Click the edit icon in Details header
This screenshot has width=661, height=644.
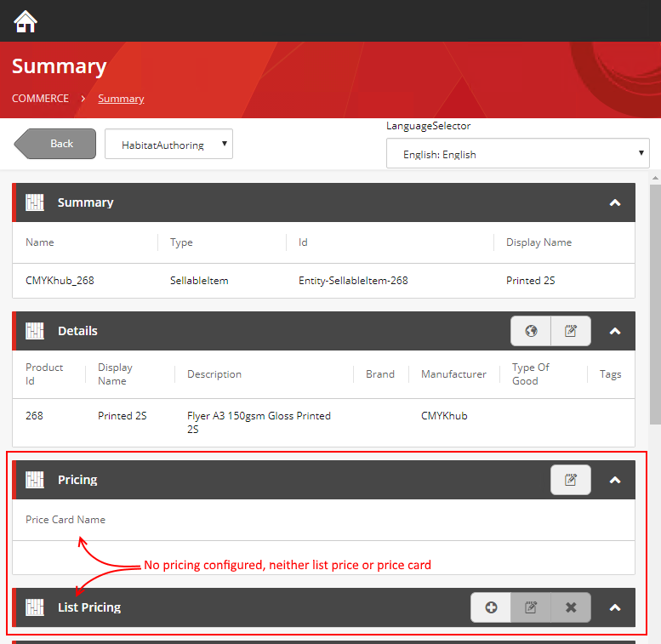pos(571,331)
